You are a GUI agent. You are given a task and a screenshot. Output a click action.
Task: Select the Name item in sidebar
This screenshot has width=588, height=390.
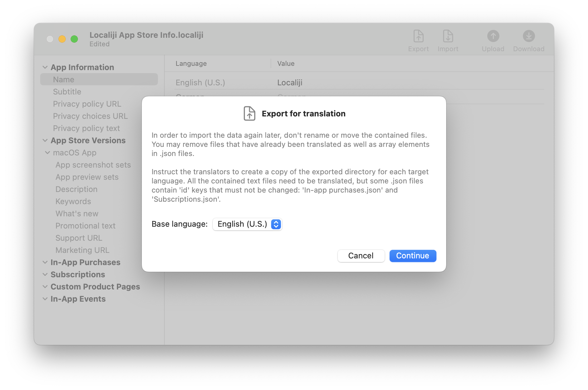point(99,80)
